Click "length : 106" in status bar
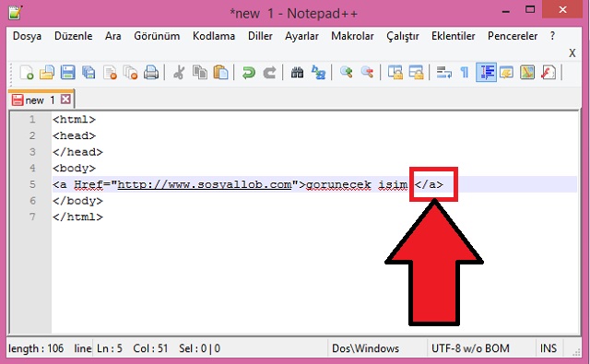The image size is (590, 364). pos(36,348)
